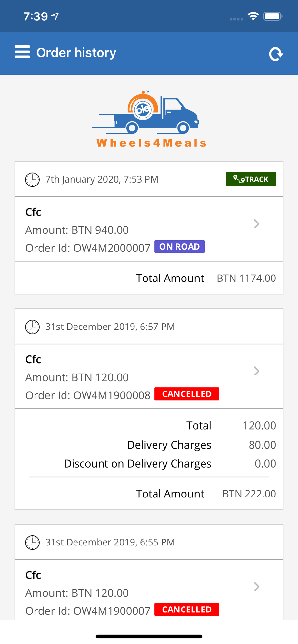Tap CANCELLED badge on order OW4M1900008

[187, 394]
